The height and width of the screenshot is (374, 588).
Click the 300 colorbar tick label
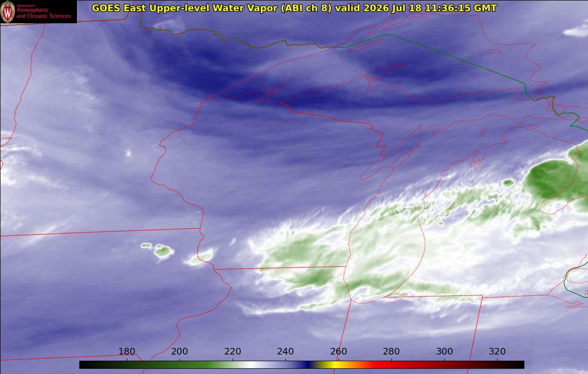click(x=445, y=352)
